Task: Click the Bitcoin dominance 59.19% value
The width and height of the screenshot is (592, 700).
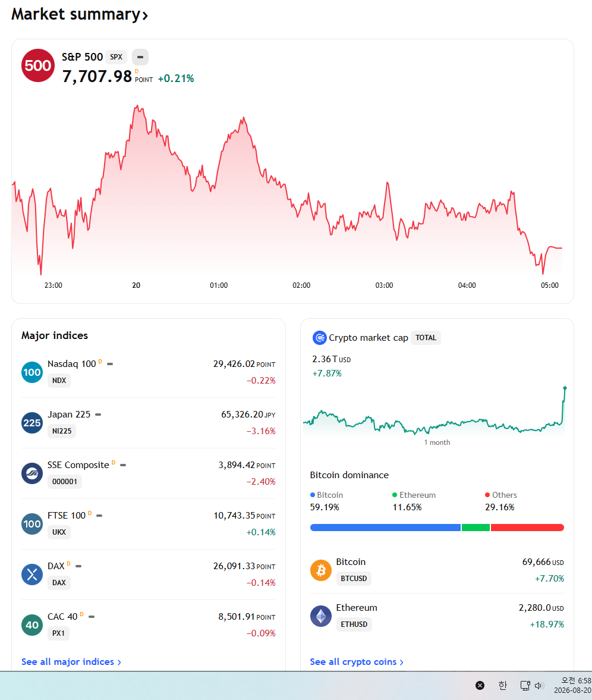Action: (x=325, y=507)
